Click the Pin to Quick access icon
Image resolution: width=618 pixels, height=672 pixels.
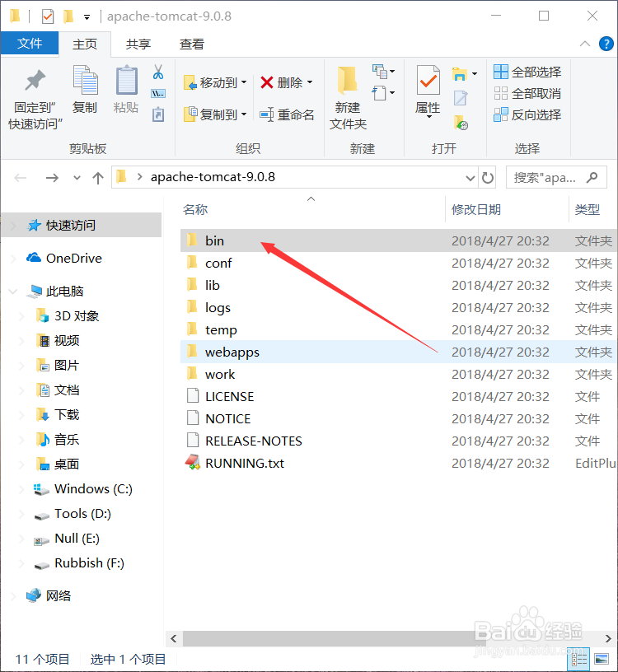point(35,80)
